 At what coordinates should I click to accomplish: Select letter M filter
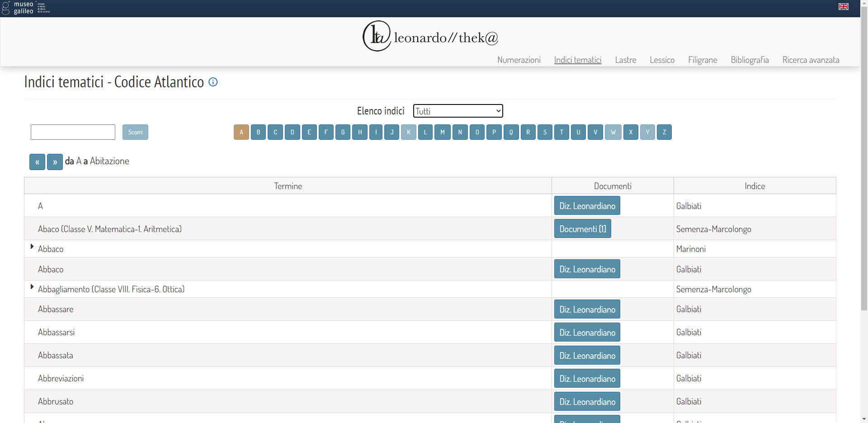point(443,132)
